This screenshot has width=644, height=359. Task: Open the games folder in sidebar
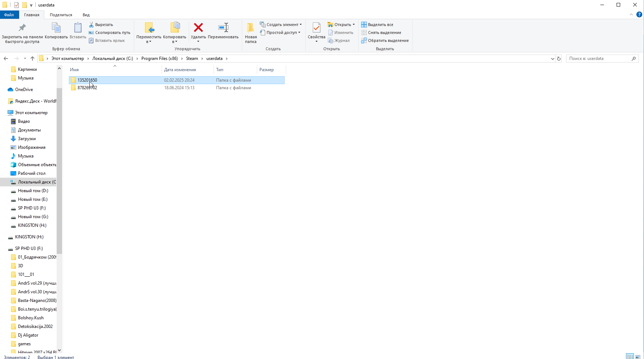pyautogui.click(x=24, y=344)
